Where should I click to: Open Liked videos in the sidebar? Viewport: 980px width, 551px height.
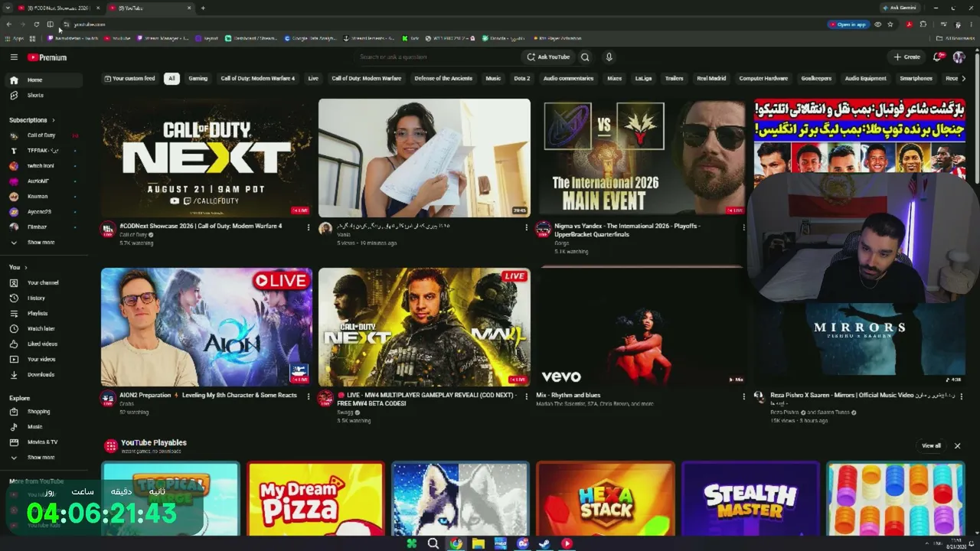click(43, 344)
